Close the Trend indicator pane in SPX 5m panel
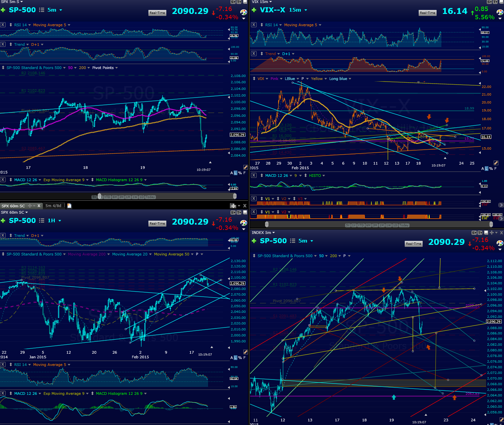 [3, 44]
